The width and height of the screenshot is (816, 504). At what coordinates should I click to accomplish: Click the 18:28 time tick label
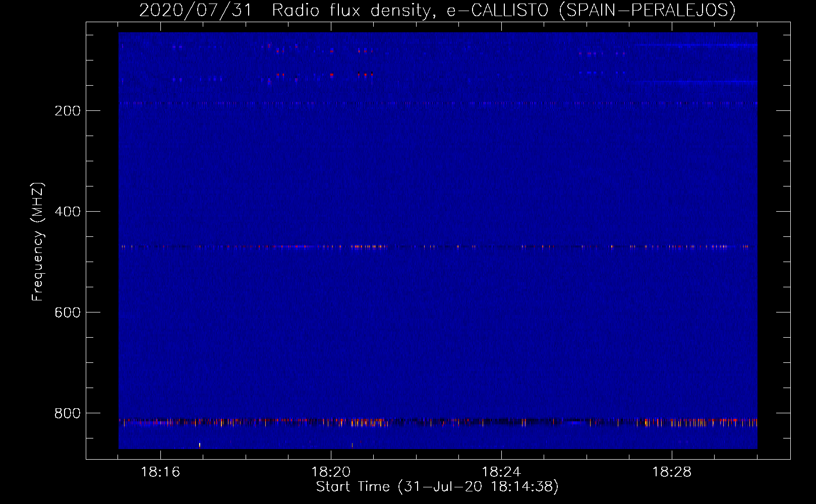(x=672, y=472)
